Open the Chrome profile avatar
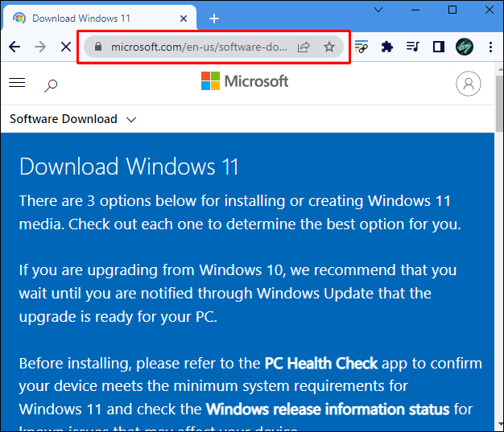Image resolution: width=504 pixels, height=432 pixels. [465, 47]
